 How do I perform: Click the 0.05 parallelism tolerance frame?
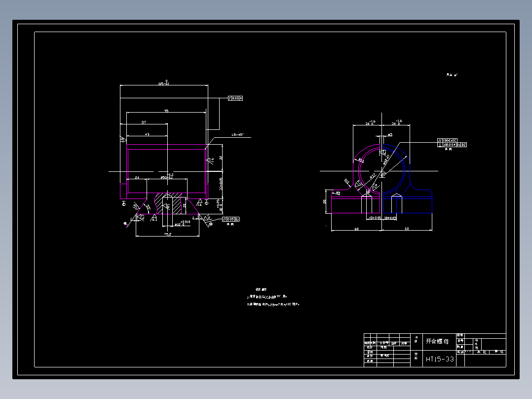(231, 219)
